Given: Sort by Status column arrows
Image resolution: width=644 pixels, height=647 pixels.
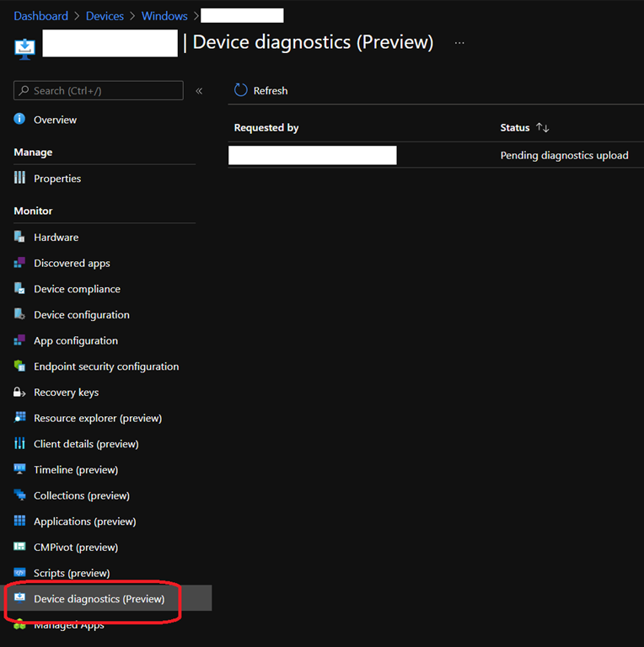Looking at the screenshot, I should pos(543,128).
